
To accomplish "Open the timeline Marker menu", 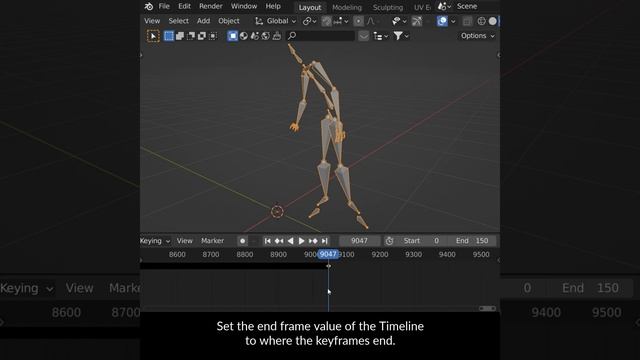I will [212, 241].
